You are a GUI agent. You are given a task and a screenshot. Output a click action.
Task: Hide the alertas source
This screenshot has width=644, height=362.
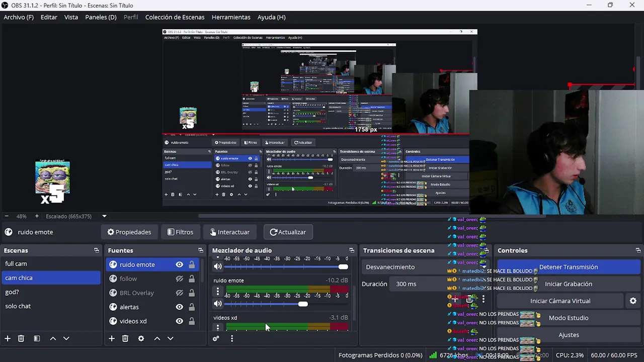coord(179,307)
